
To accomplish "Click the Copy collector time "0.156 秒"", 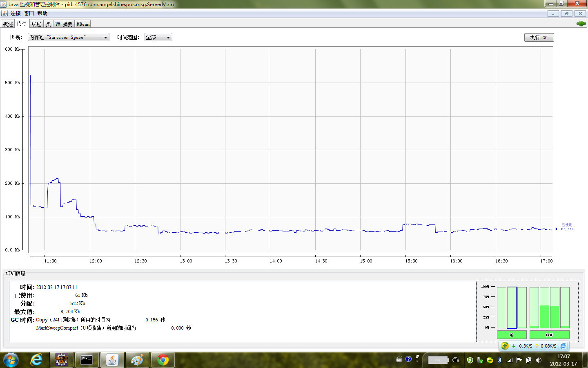I will pos(155,320).
